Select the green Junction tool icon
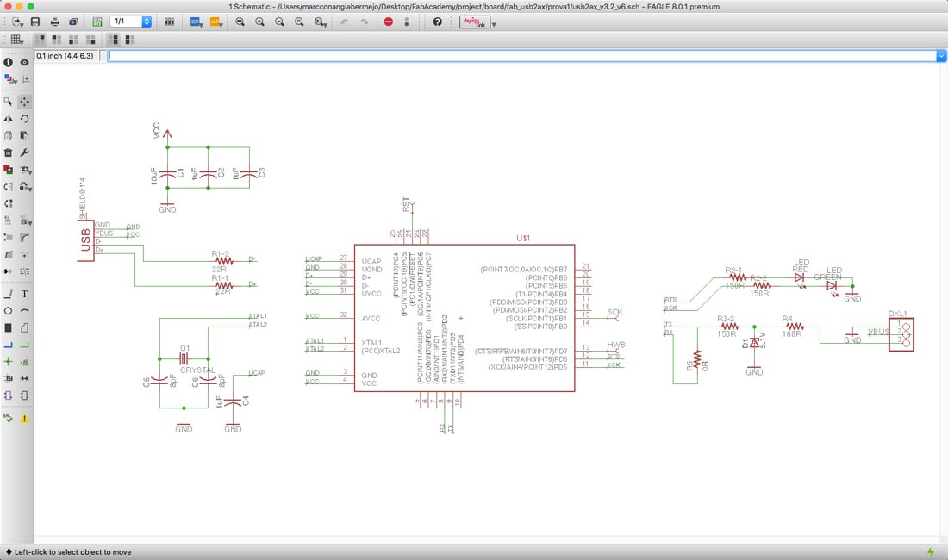 pyautogui.click(x=8, y=361)
